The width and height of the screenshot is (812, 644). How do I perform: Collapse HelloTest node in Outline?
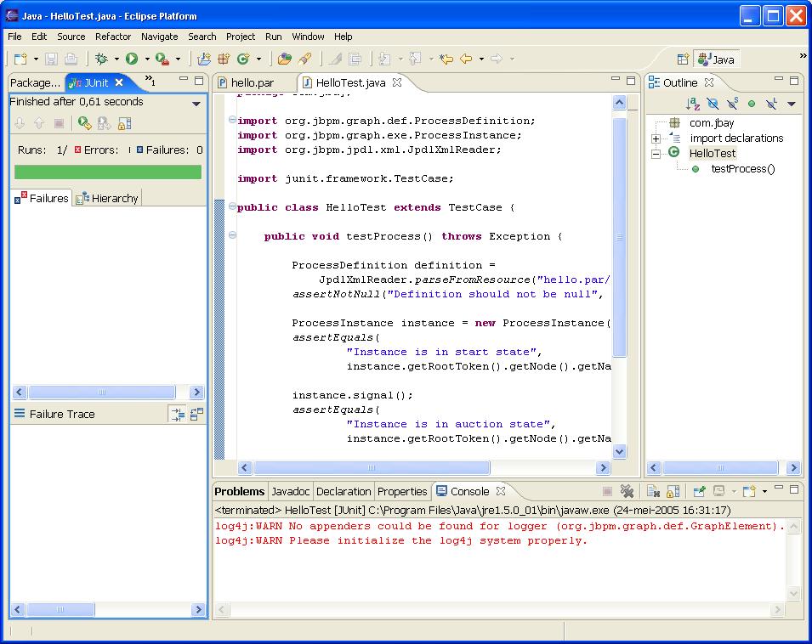point(656,154)
